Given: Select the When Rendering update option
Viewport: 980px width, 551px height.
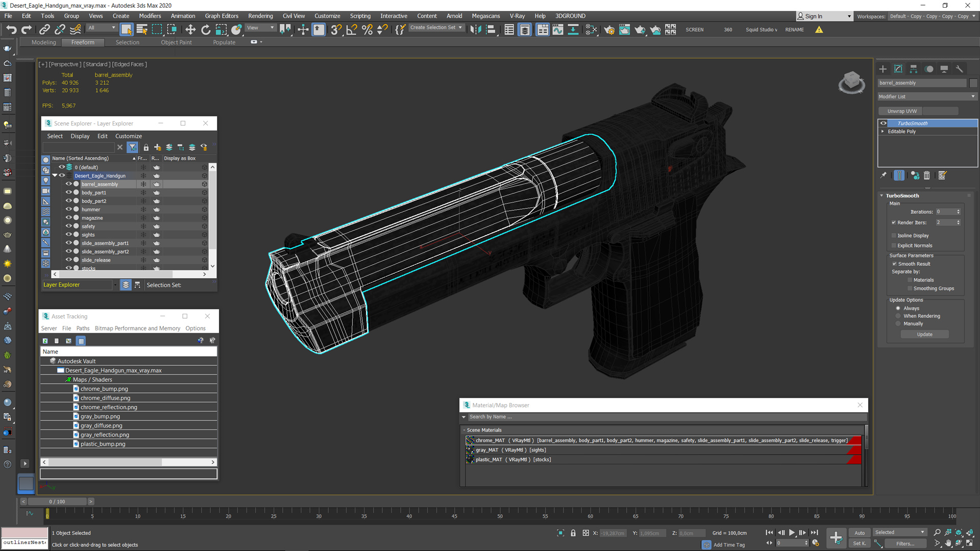Looking at the screenshot, I should click(898, 316).
